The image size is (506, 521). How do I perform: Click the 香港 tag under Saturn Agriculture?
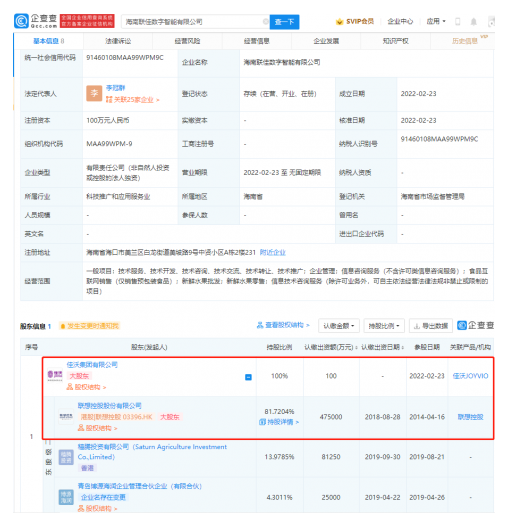pos(87,468)
